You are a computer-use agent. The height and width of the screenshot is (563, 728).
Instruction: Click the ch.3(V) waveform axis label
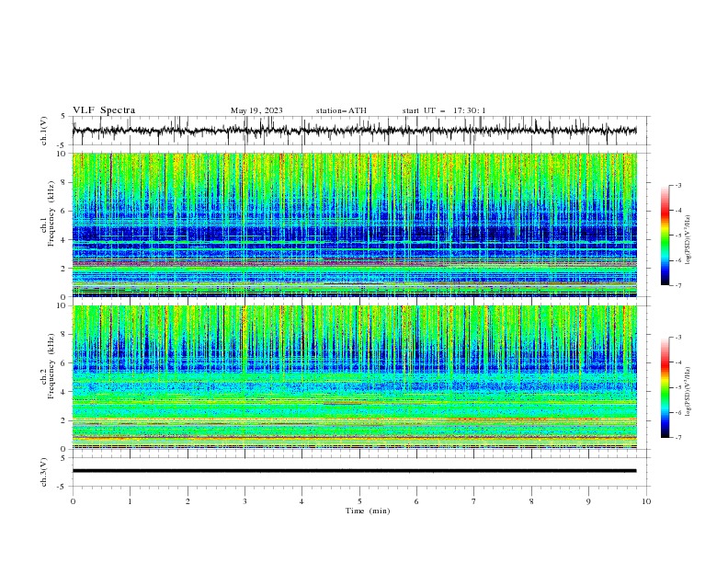(x=44, y=472)
